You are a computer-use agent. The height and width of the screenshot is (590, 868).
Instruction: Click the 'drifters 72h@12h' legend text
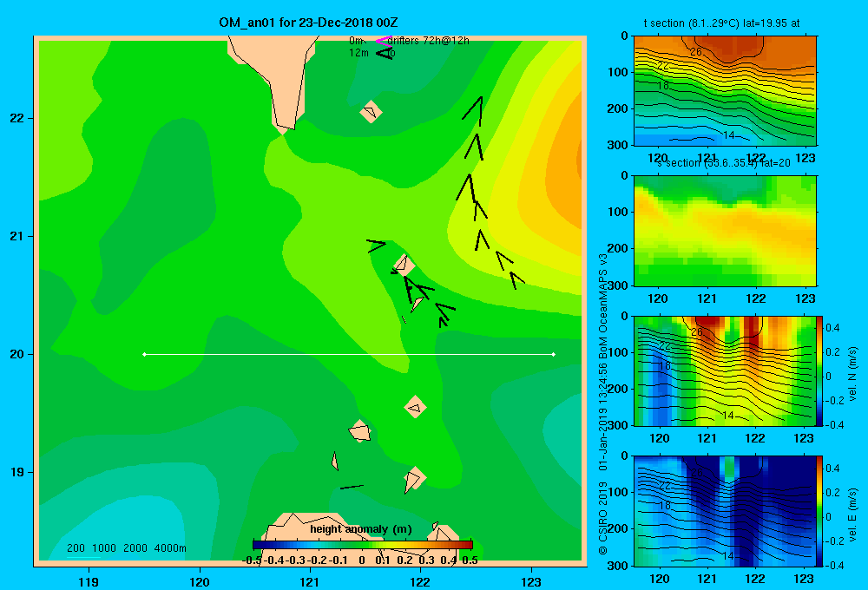[429, 41]
